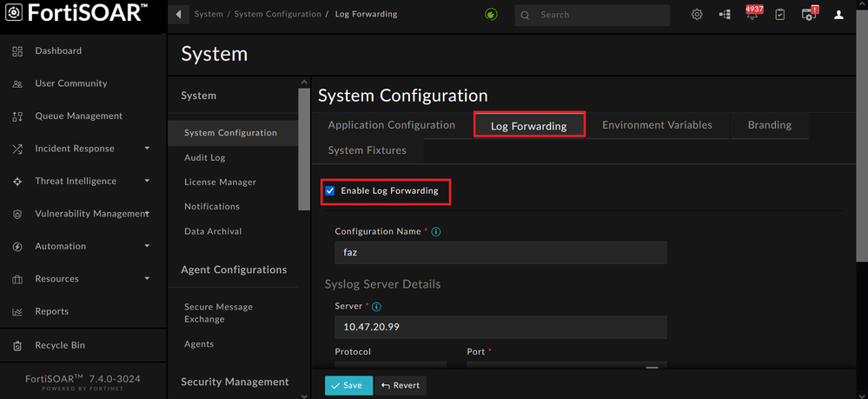
Task: Collapse sidebar with the back arrow
Action: point(179,15)
